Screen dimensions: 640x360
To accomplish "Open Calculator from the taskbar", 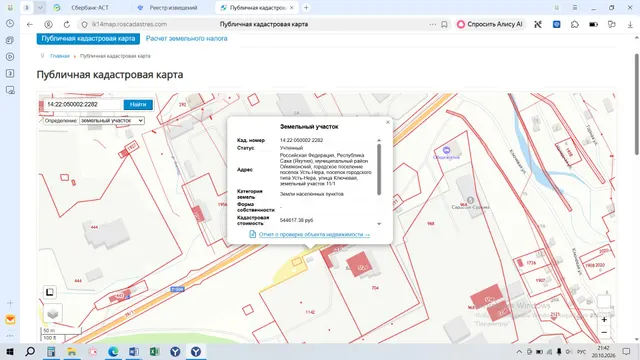I will click(51, 352).
